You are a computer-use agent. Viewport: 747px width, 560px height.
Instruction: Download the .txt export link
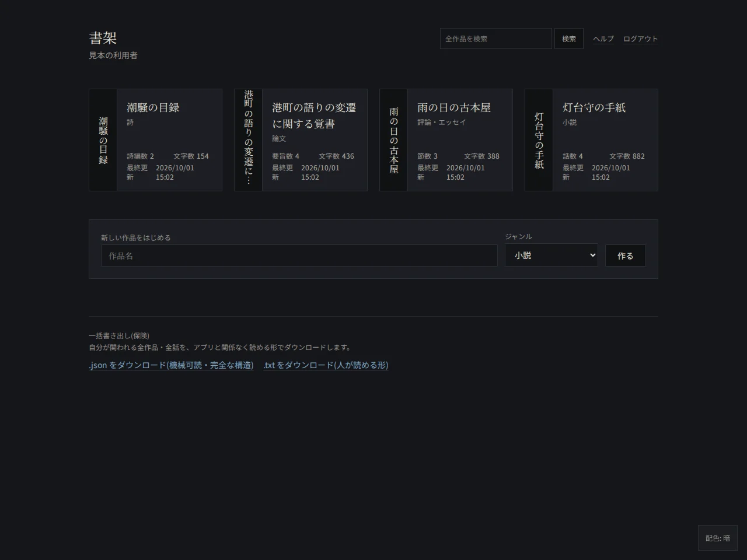pos(326,365)
